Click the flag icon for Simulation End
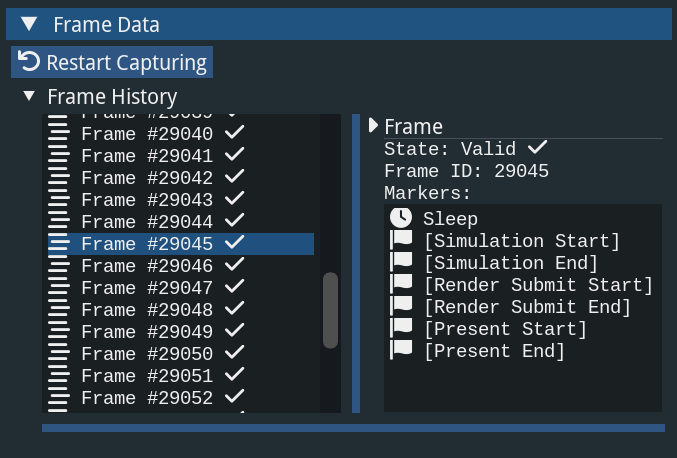This screenshot has height=458, width=677. pyautogui.click(x=400, y=263)
